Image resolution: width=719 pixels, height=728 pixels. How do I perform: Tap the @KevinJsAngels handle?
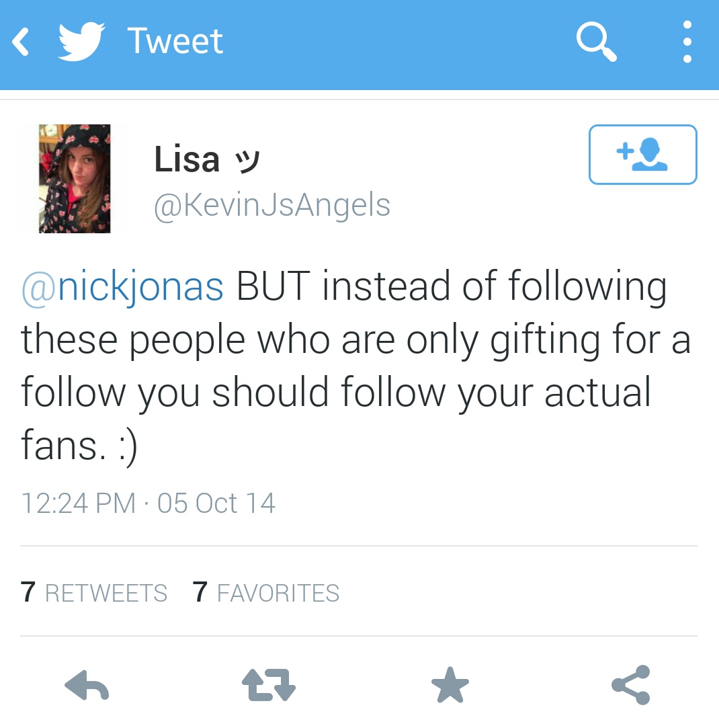(272, 205)
